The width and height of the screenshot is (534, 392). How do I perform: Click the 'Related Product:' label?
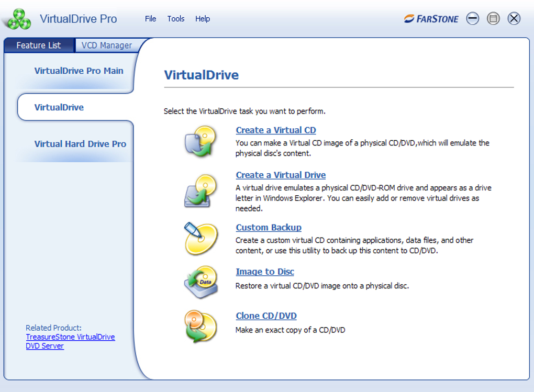53,328
